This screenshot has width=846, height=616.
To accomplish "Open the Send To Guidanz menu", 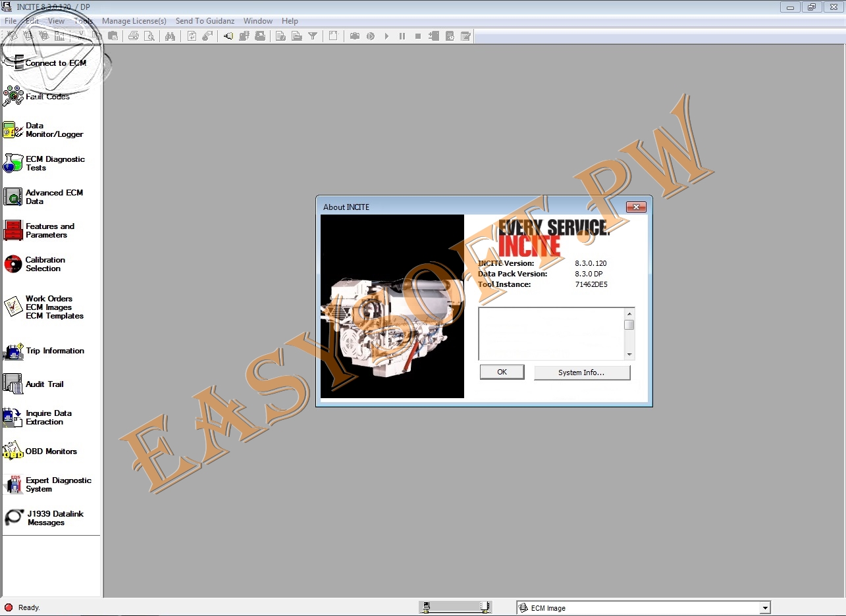I will pyautogui.click(x=205, y=21).
